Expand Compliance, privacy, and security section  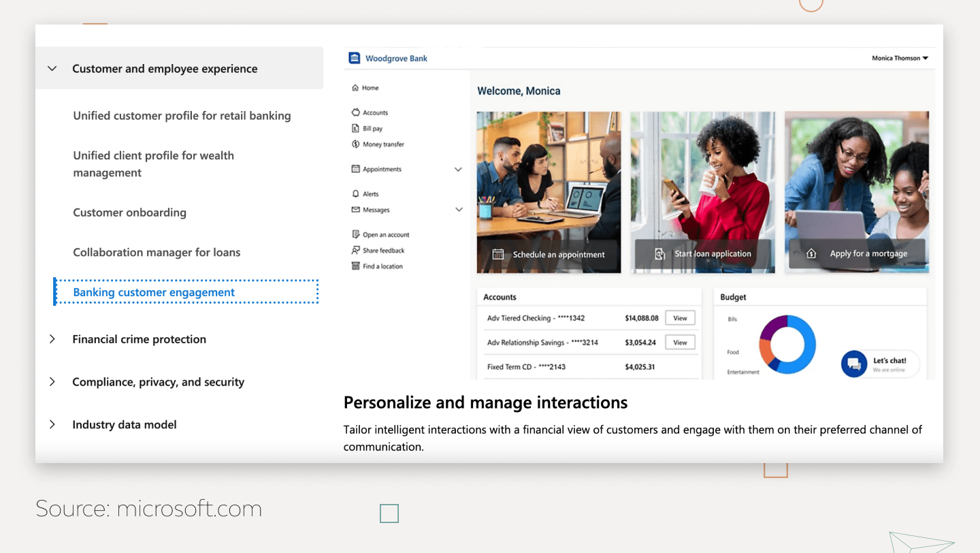[x=52, y=382]
